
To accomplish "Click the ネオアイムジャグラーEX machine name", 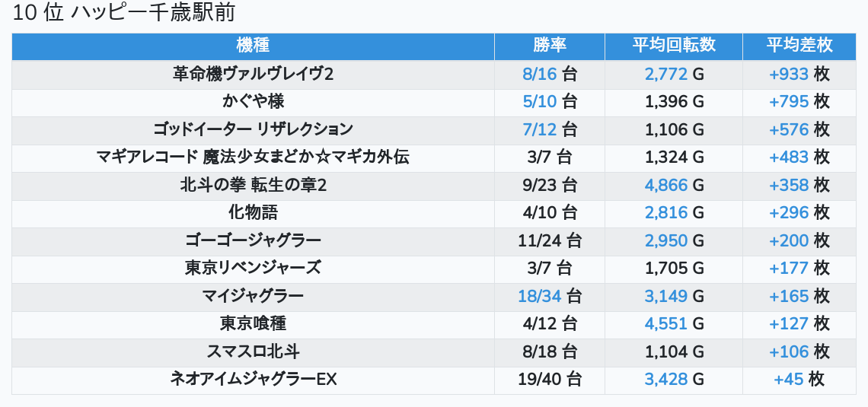I will point(253,379).
